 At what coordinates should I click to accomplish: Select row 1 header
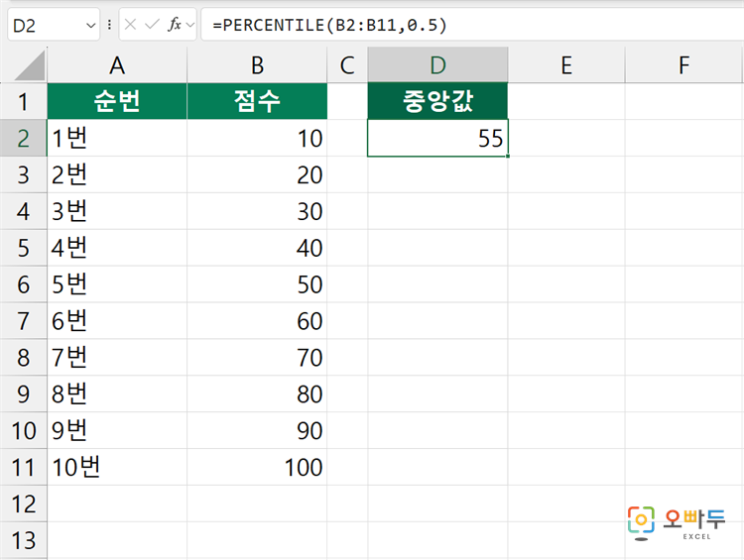(x=23, y=101)
